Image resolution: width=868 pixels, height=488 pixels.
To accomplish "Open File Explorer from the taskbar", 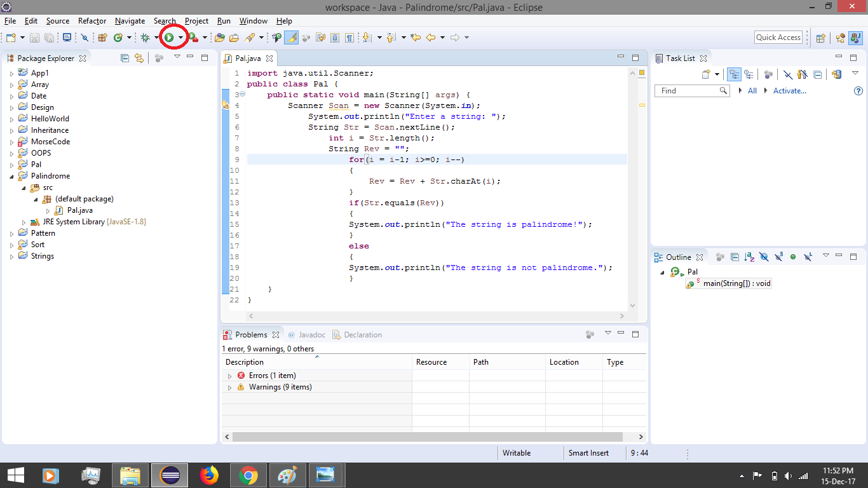I will point(130,475).
